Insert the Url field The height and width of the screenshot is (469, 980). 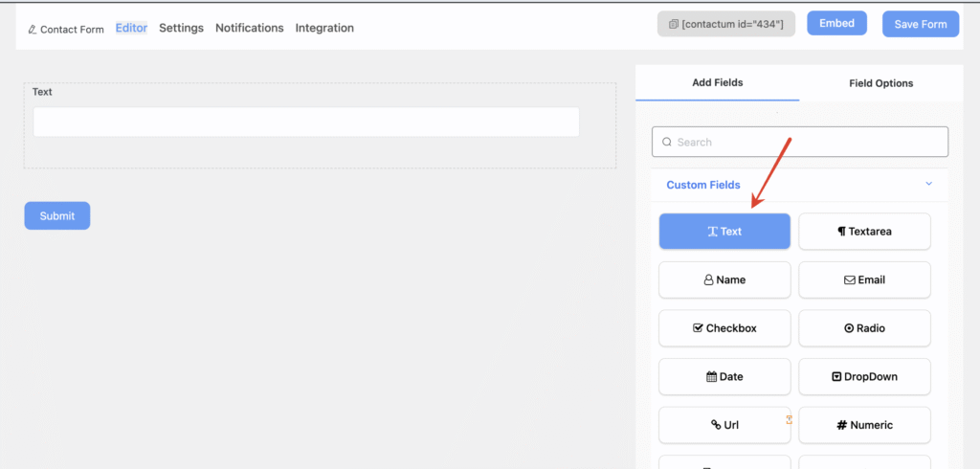(x=724, y=425)
